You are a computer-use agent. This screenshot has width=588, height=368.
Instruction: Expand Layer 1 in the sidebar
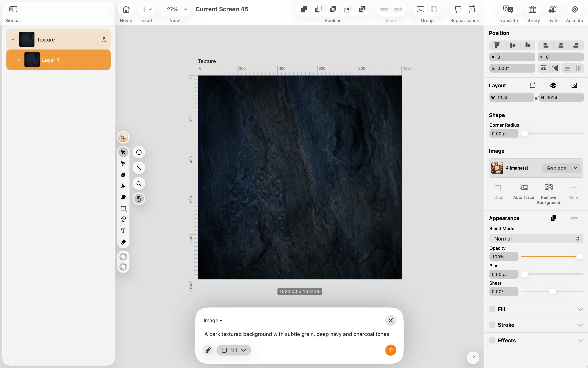tap(18, 60)
